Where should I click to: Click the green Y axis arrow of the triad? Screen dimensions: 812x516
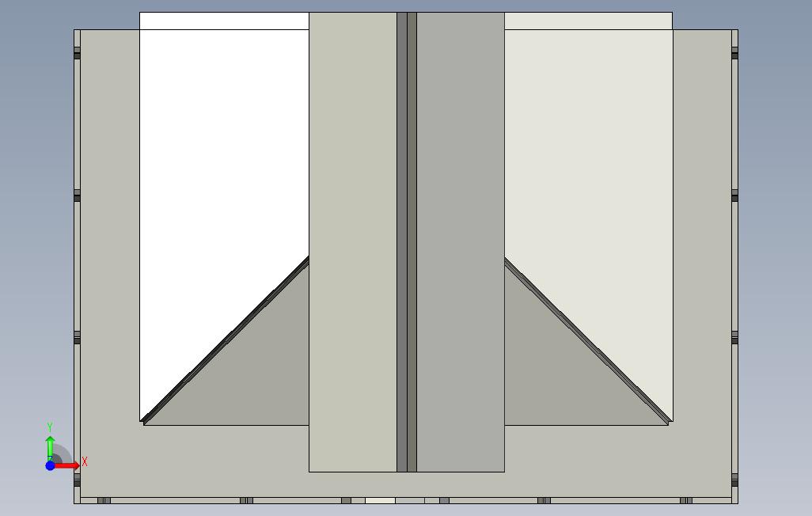(50, 448)
